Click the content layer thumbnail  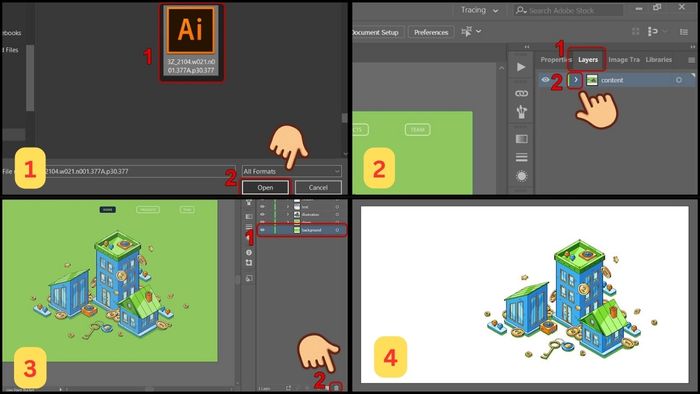(592, 80)
